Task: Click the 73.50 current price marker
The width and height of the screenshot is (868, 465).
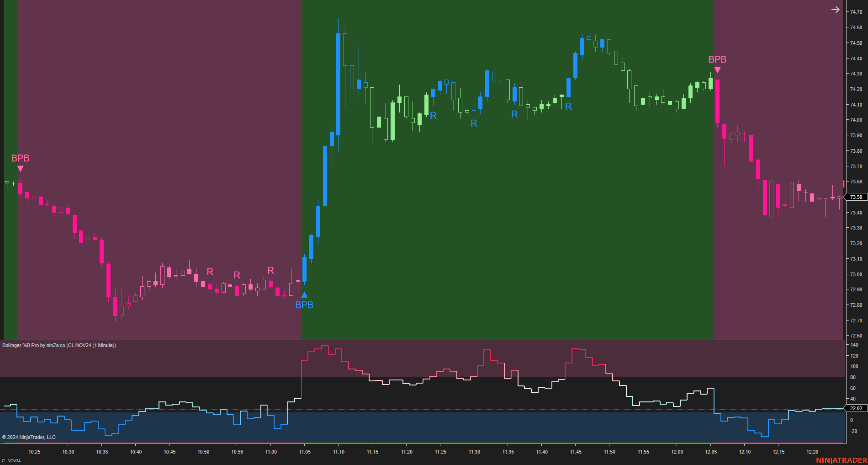Action: click(855, 197)
